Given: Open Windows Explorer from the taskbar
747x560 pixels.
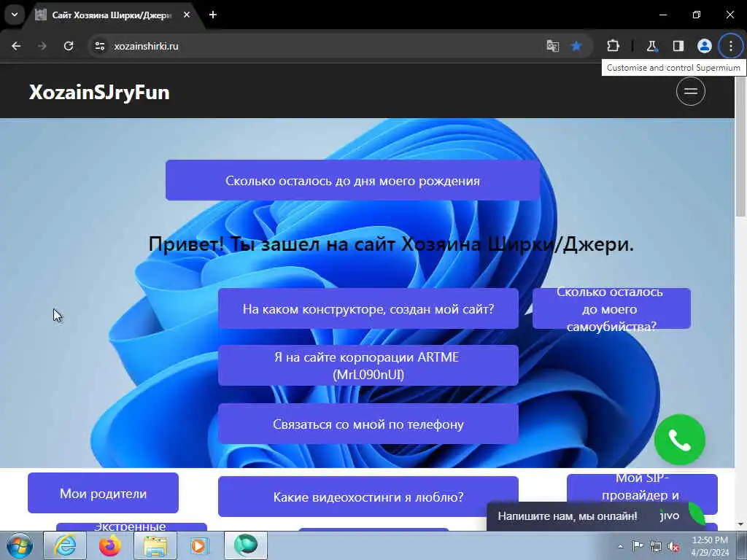Looking at the screenshot, I should (155, 545).
